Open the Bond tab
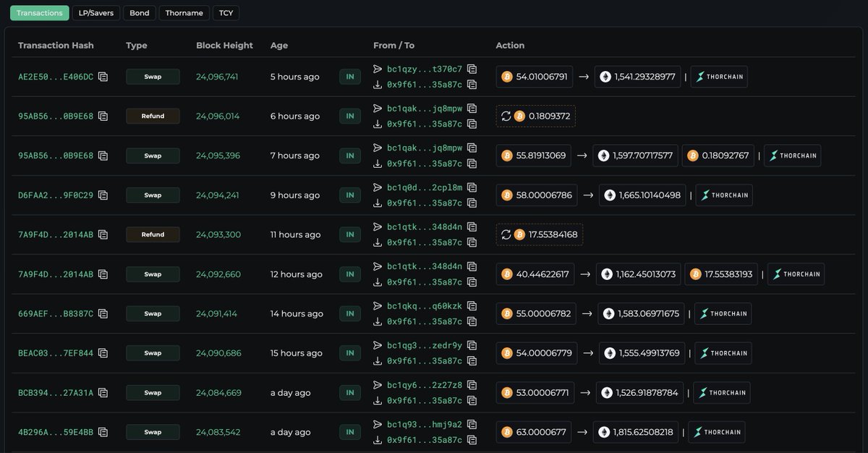Image resolution: width=868 pixels, height=453 pixels. pos(139,13)
